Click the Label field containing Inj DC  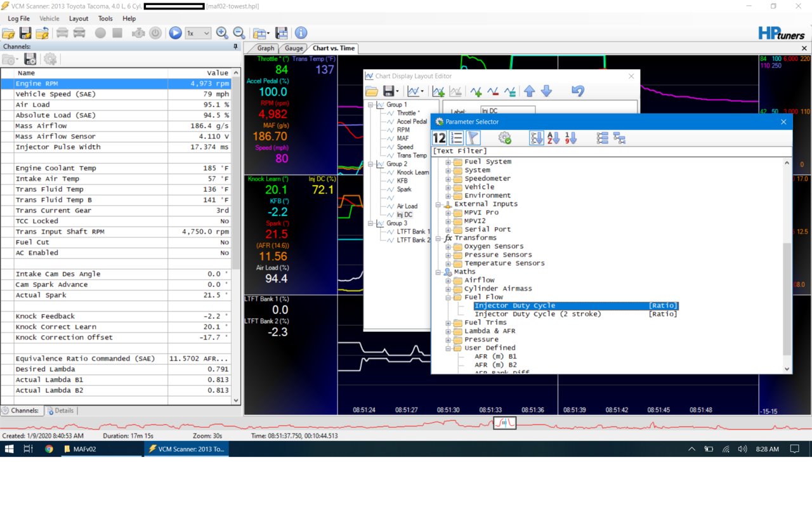pos(507,111)
